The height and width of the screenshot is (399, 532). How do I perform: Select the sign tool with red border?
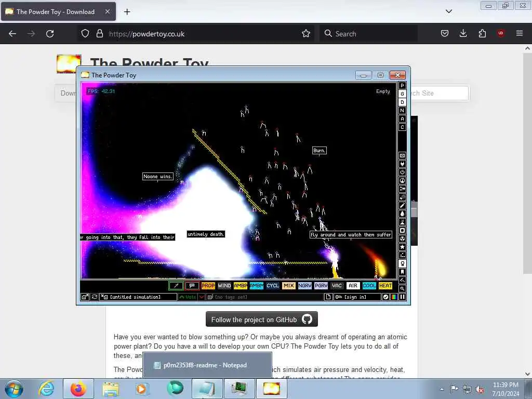pos(192,286)
